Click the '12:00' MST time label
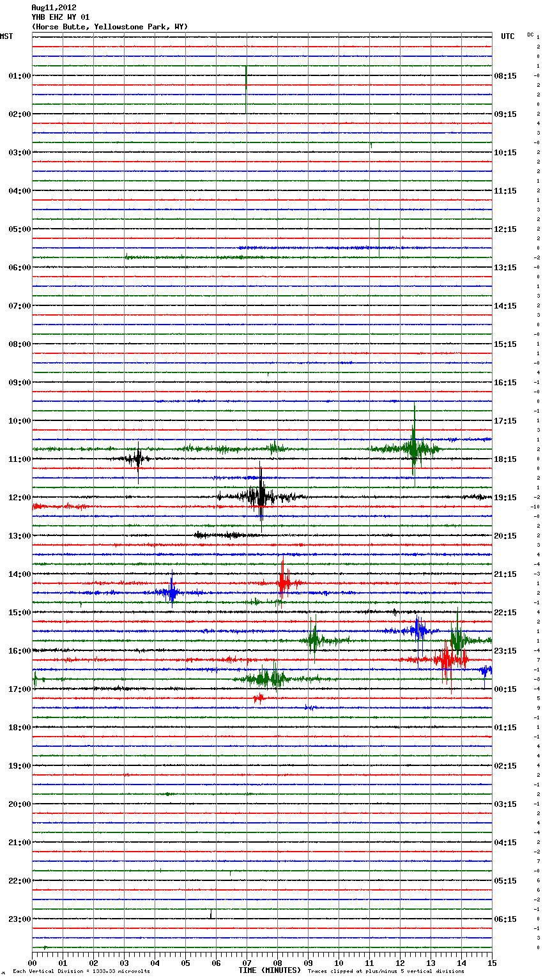The height and width of the screenshot is (980, 543). pyautogui.click(x=19, y=498)
